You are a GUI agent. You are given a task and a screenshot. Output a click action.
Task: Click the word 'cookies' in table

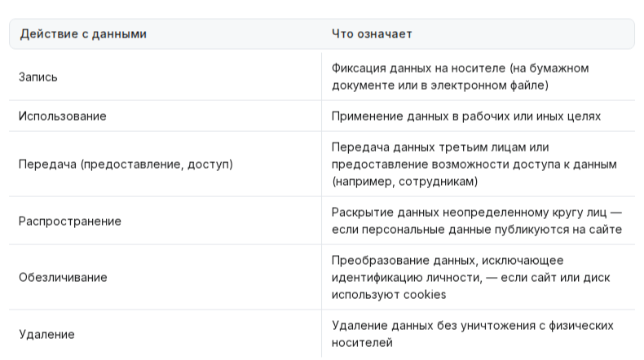click(425, 295)
